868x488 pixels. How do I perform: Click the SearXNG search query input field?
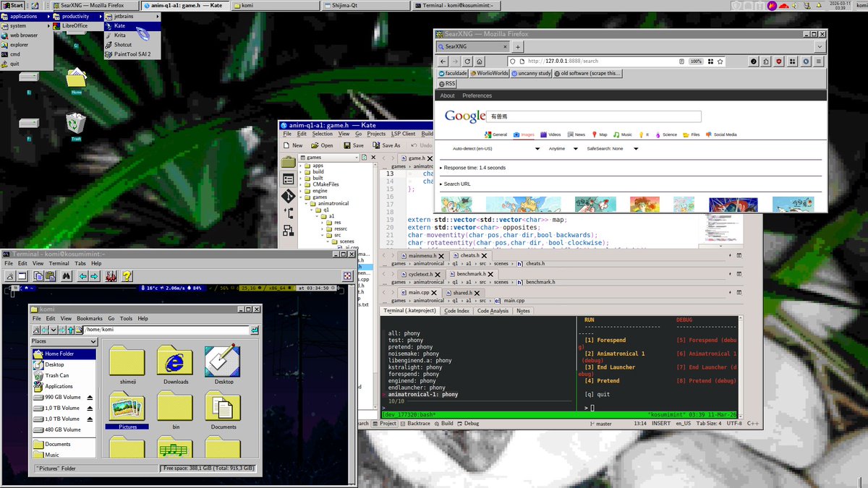pyautogui.click(x=593, y=116)
